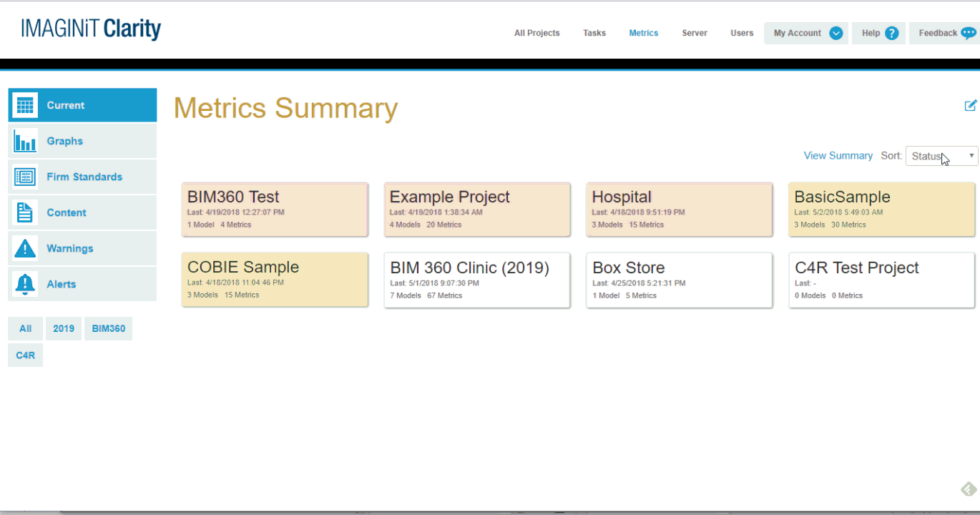
Task: Open the Hospital project card
Action: (x=680, y=210)
